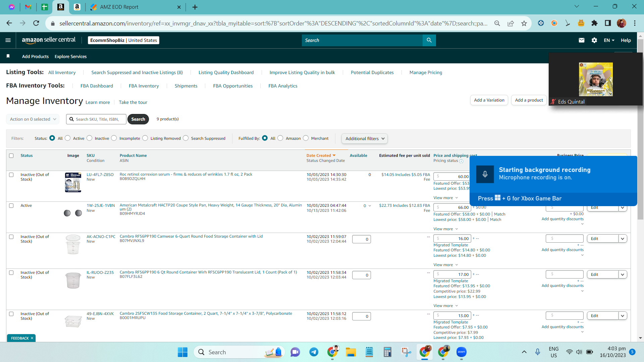Click the bookmark flag icon
This screenshot has height=362, width=644.
coord(8,56)
